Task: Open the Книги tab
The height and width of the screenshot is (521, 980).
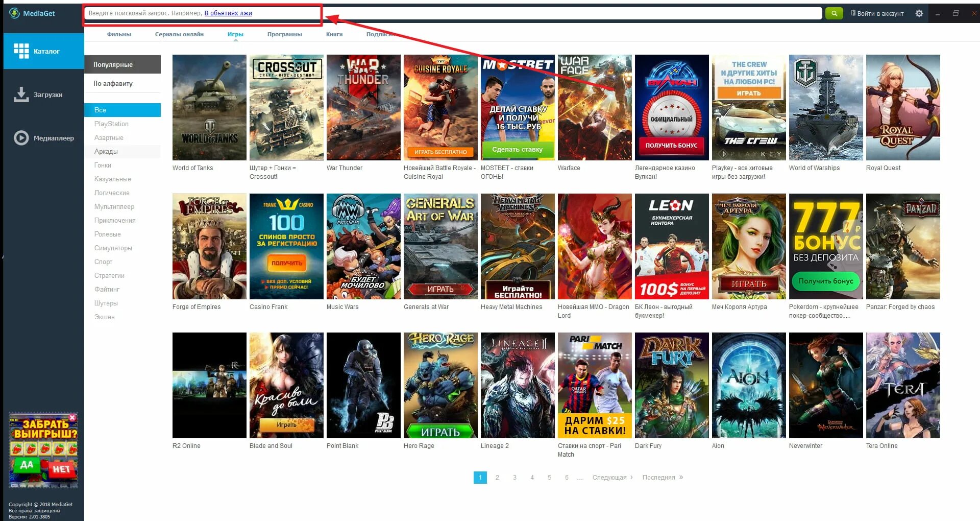Action: click(334, 34)
